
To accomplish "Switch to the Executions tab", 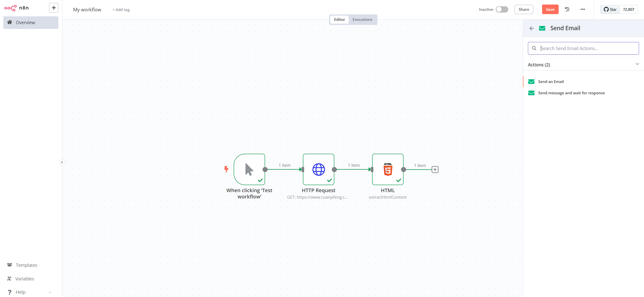I will pos(362,19).
